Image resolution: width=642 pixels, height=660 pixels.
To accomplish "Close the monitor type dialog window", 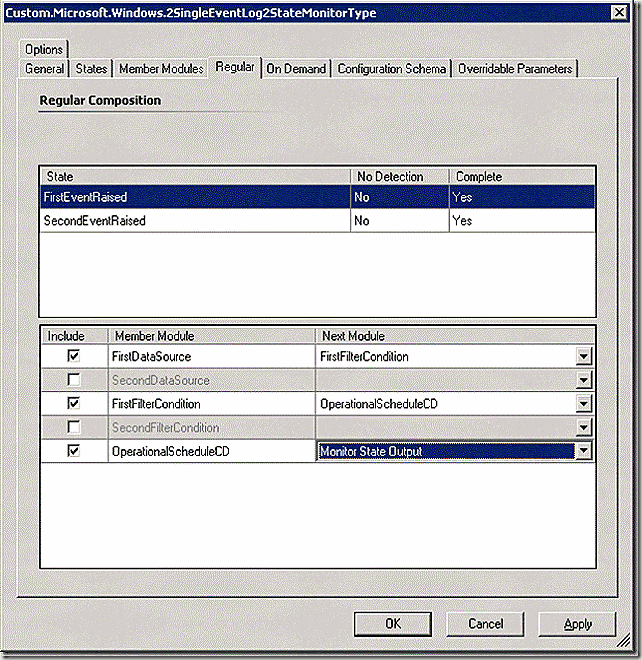I will [x=619, y=13].
